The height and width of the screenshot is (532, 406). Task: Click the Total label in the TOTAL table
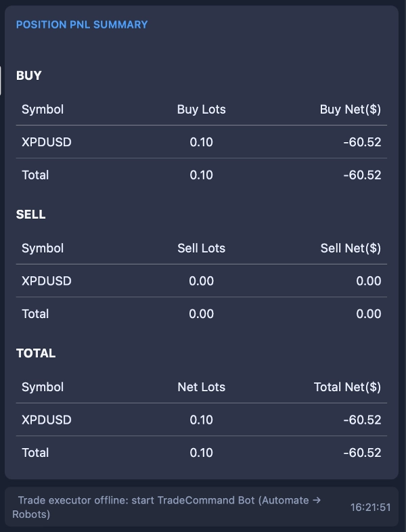pyautogui.click(x=35, y=452)
